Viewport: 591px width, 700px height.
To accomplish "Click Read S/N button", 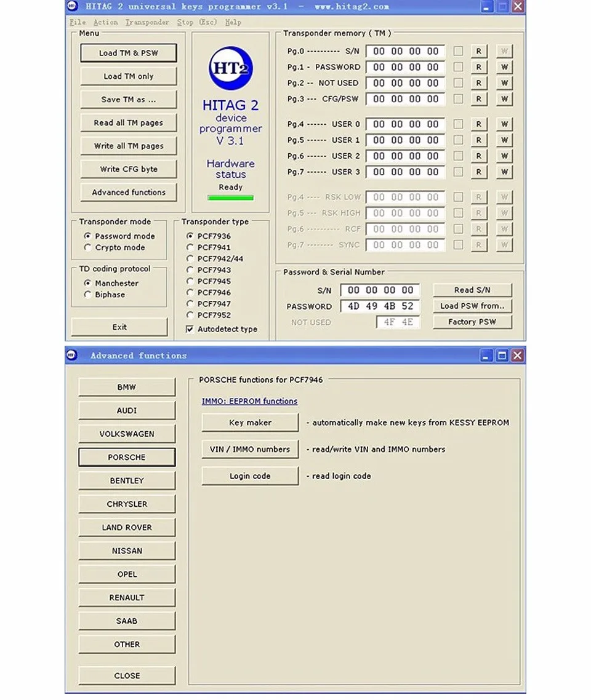I will [472, 290].
